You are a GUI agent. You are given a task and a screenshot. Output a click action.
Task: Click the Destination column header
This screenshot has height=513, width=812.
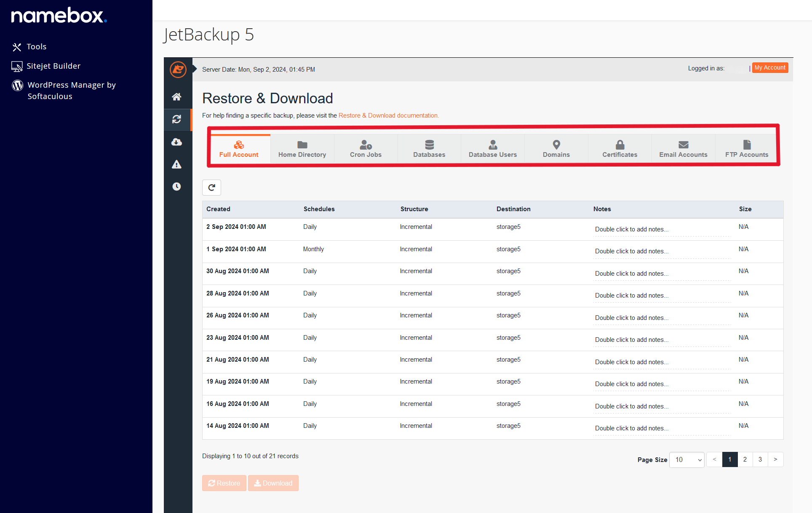(x=513, y=209)
